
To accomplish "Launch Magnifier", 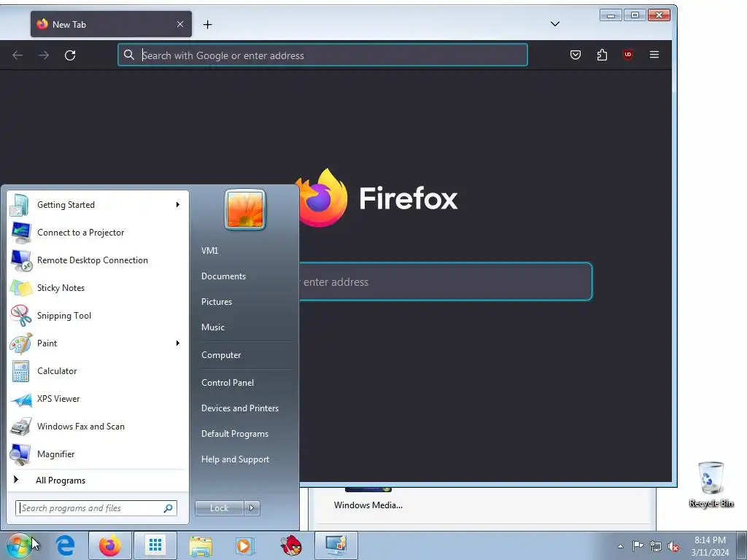I will [97, 454].
